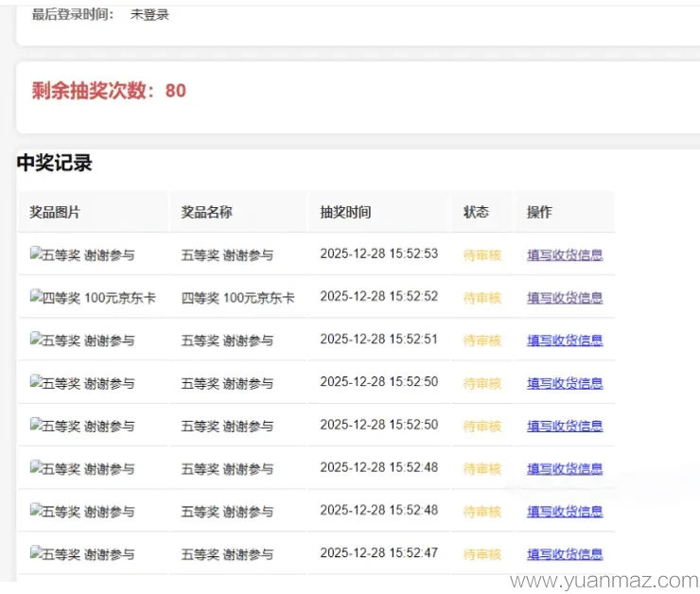Click the 最后登录时间 label
The image size is (700, 594).
(73, 14)
